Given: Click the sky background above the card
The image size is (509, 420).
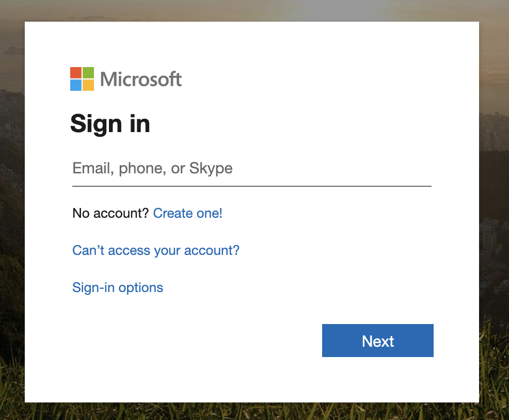Looking at the screenshot, I should [x=253, y=10].
